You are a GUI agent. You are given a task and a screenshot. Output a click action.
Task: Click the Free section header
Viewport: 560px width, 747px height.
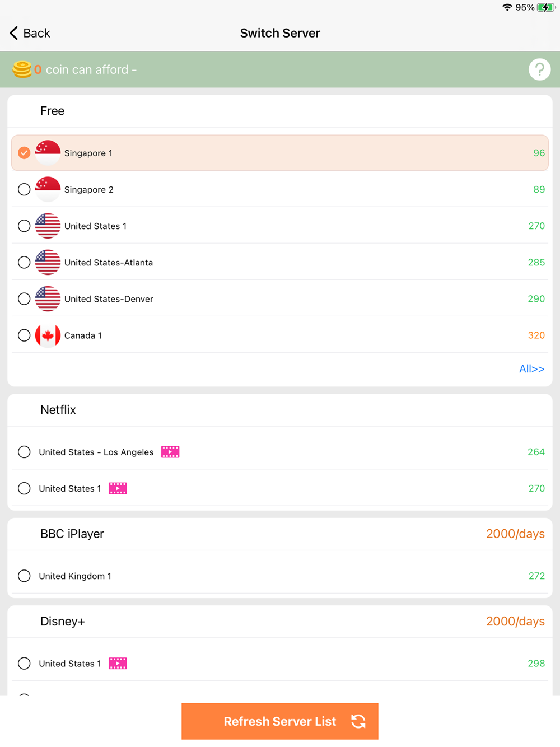click(52, 111)
